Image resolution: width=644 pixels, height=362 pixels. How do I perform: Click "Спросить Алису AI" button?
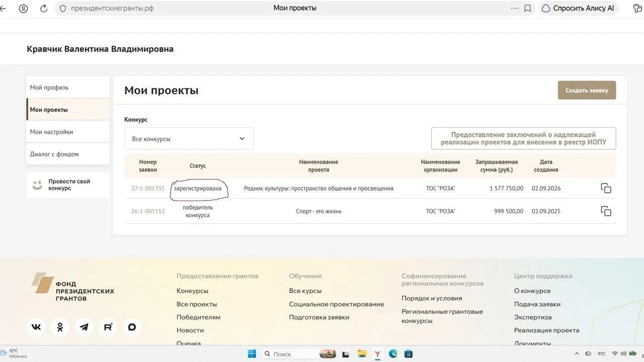tap(578, 8)
